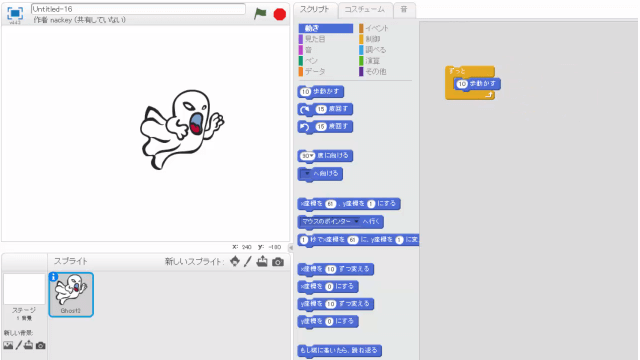This screenshot has width=640, height=360.
Task: Click the x座標を、y座標をにする block
Action: coord(349,204)
